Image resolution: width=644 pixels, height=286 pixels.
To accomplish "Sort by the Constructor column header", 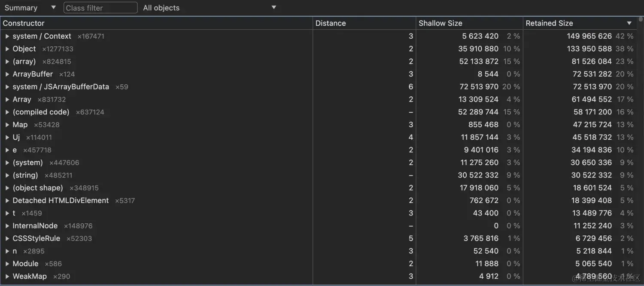I will pos(157,23).
